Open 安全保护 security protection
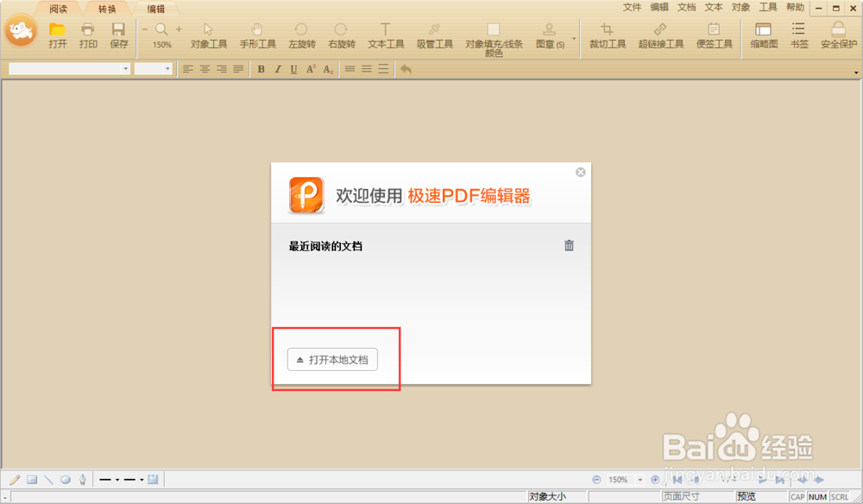 (839, 35)
